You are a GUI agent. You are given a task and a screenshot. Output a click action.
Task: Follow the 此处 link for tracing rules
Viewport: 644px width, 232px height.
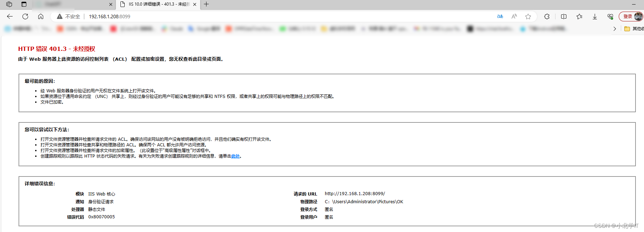tap(235, 156)
